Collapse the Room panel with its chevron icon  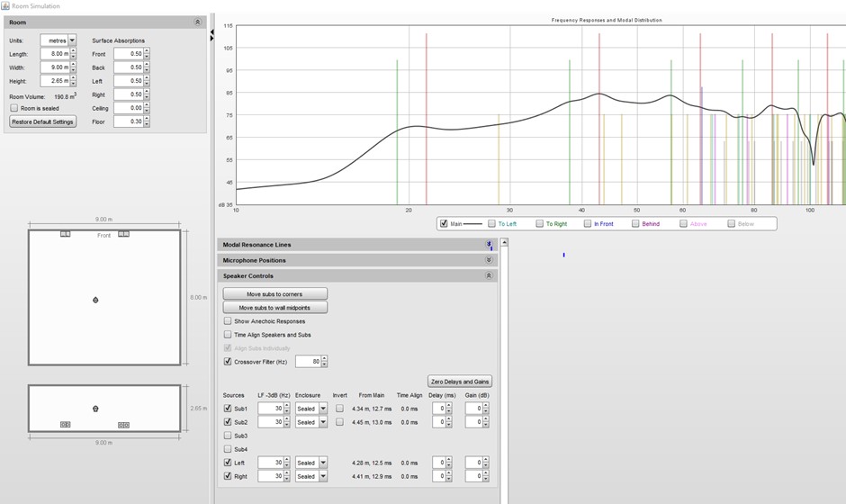[198, 22]
